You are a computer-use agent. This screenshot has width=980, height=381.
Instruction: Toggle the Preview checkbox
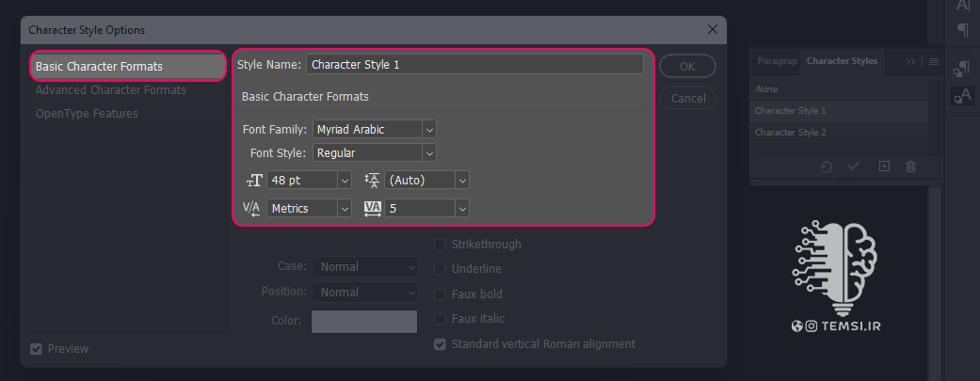[37, 348]
